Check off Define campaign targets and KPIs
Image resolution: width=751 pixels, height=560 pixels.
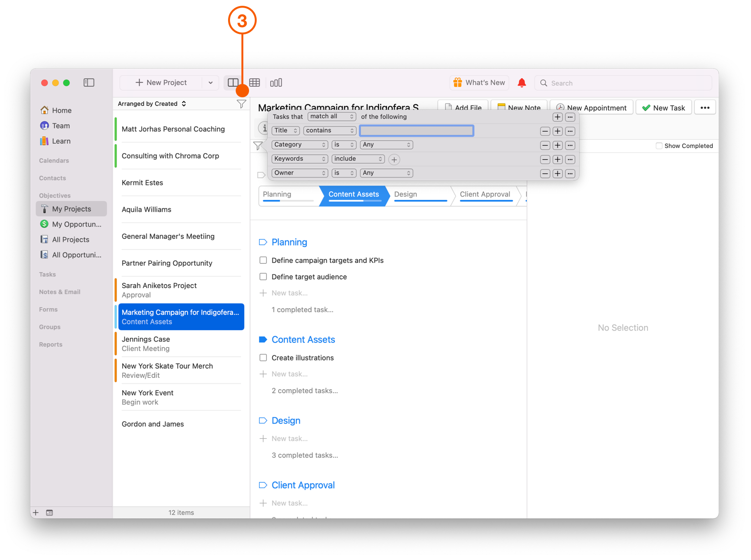tap(263, 260)
